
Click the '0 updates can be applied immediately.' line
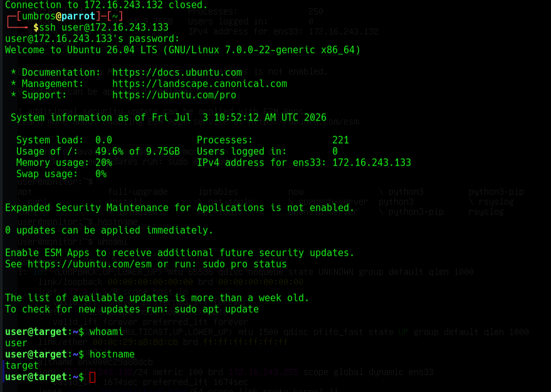109,230
